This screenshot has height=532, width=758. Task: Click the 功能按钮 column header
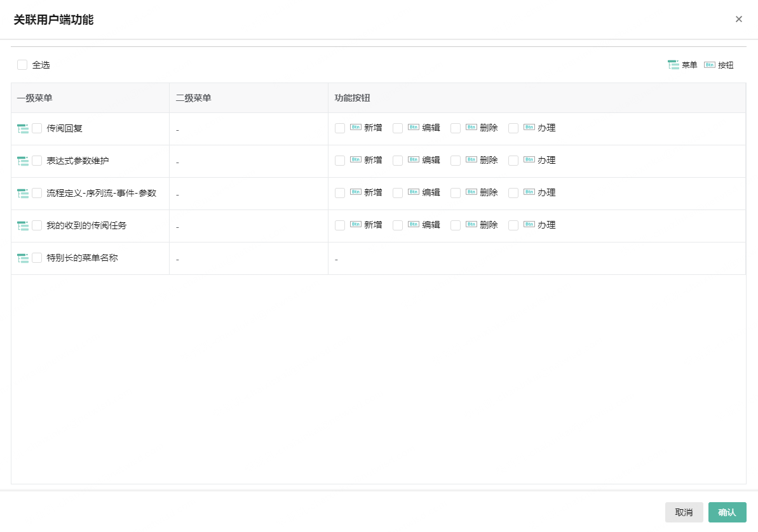coord(353,98)
